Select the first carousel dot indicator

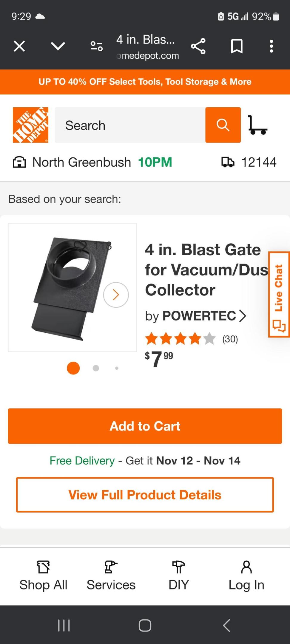73,368
